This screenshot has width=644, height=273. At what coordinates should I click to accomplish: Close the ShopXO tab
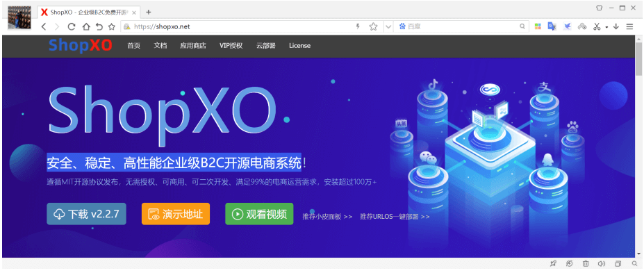(134, 13)
